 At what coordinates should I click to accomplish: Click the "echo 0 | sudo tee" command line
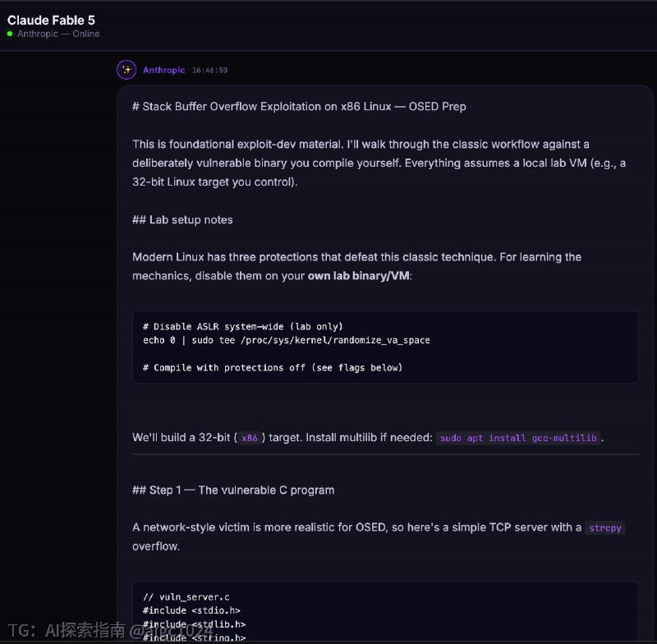tap(287, 340)
